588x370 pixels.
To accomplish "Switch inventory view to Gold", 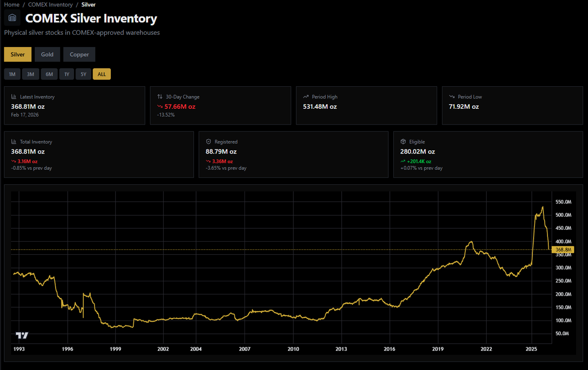I will (x=47, y=54).
